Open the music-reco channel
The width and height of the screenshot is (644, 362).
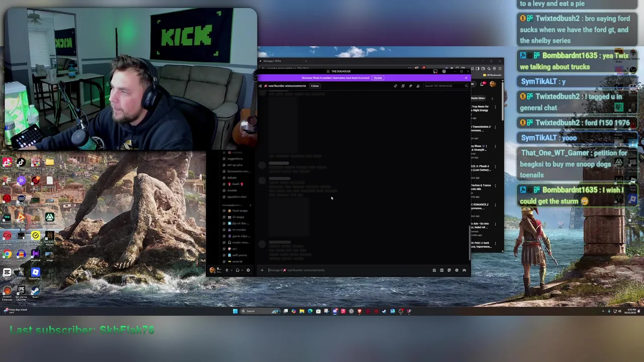pos(236,242)
